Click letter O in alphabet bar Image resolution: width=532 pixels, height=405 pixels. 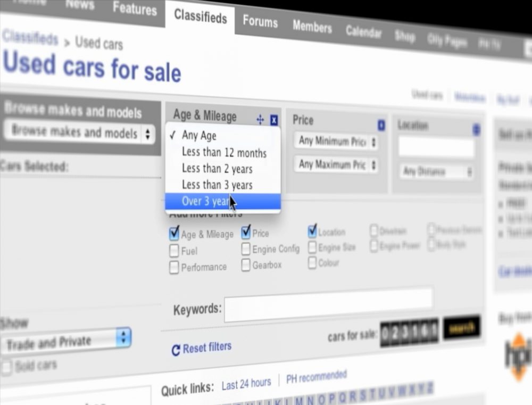coord(321,399)
